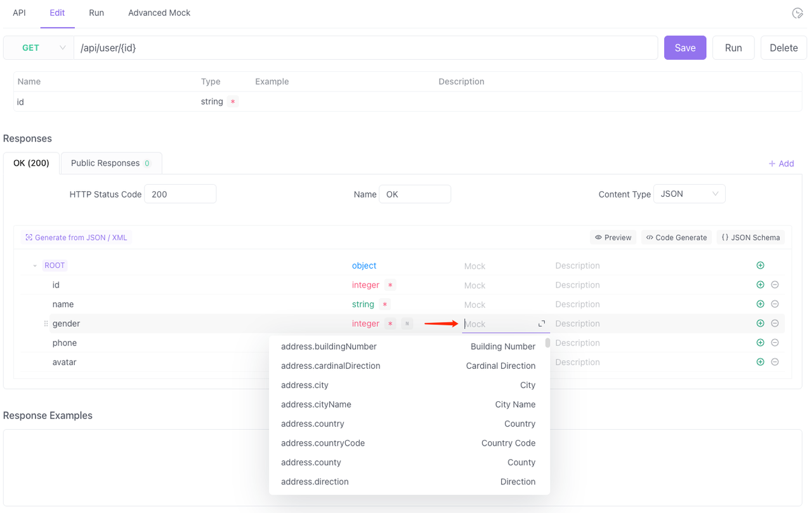
Task: Switch to the API tab
Action: 19,13
